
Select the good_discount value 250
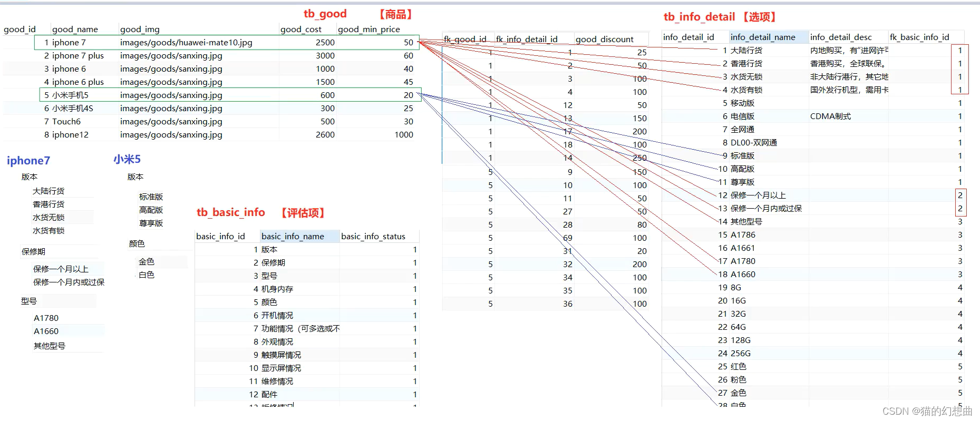coord(639,158)
